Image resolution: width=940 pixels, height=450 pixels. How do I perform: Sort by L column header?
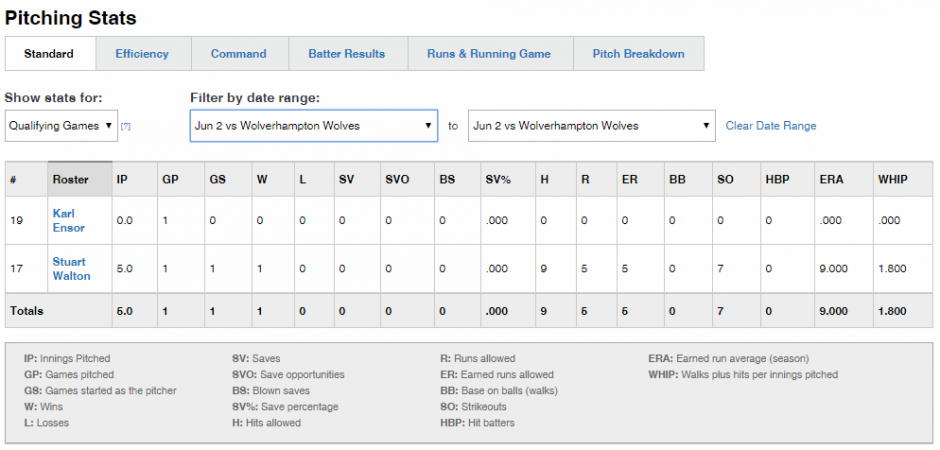[313, 179]
